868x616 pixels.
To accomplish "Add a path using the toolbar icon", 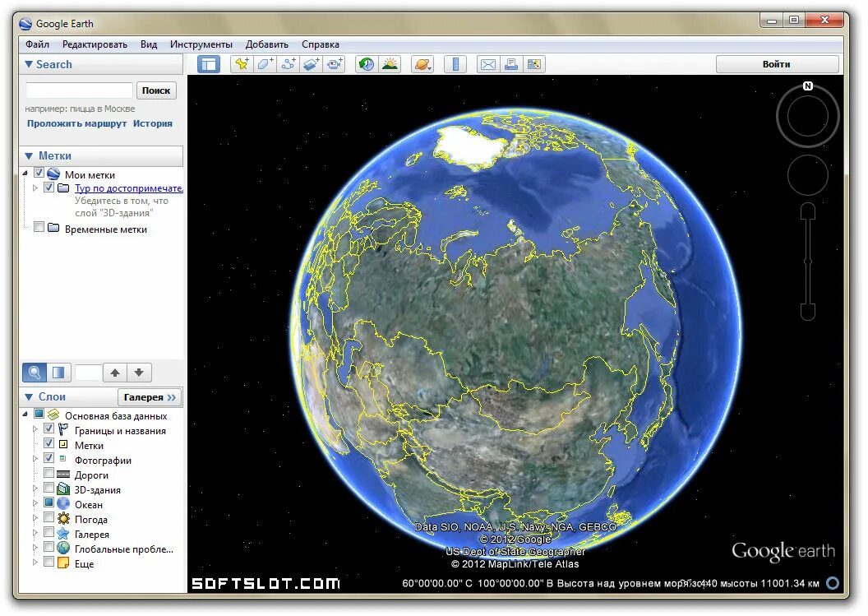I will (288, 64).
